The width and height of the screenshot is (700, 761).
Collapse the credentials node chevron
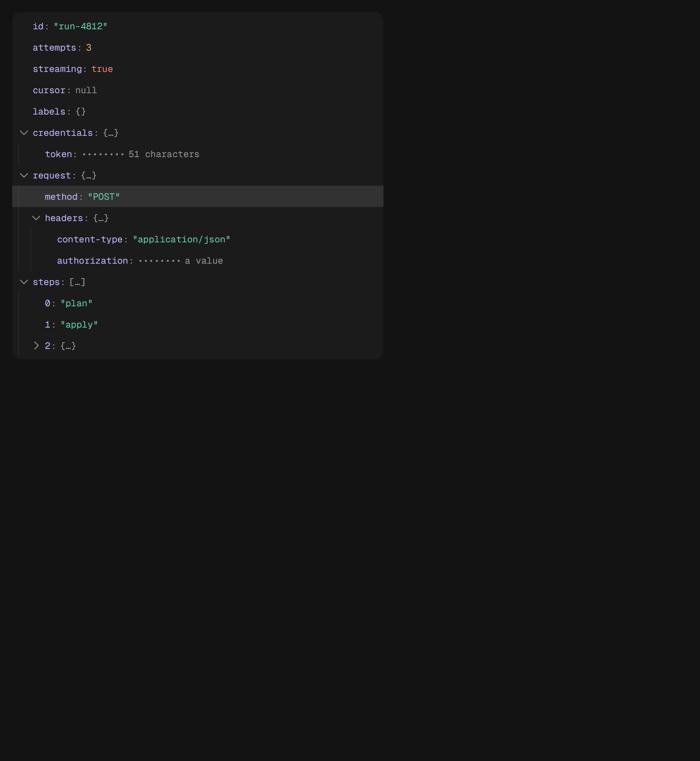24,133
